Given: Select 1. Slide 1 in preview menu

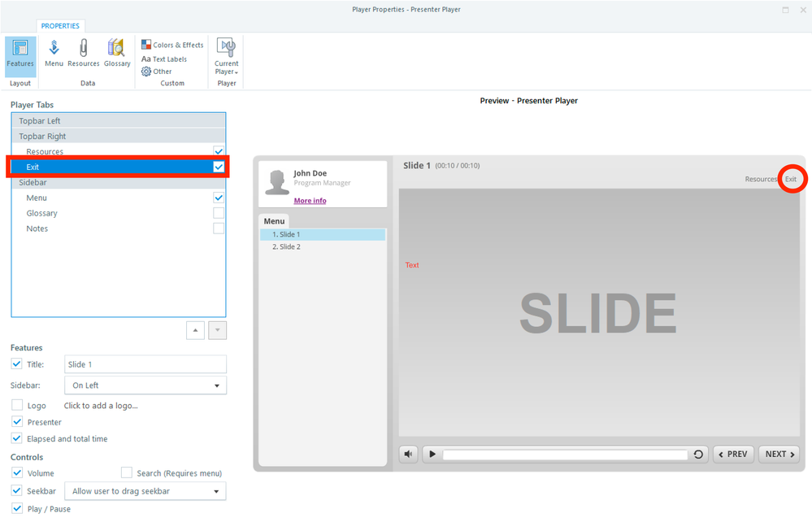Looking at the screenshot, I should coord(323,235).
